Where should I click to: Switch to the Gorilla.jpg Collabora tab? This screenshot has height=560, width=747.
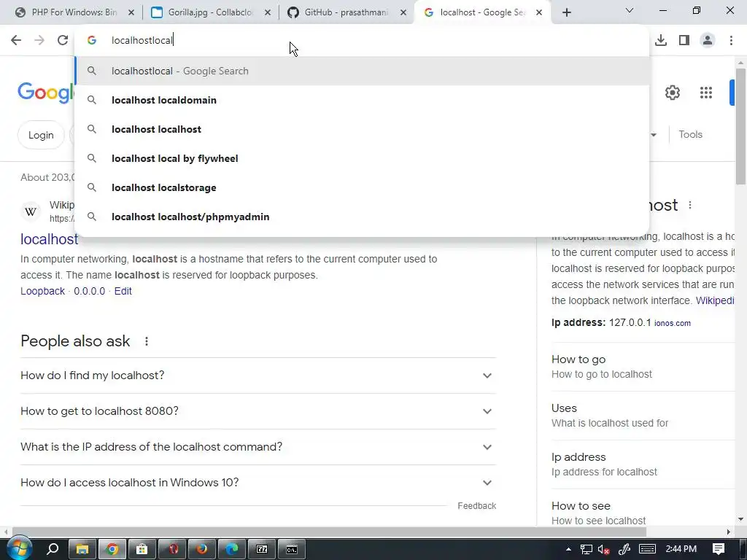point(210,12)
